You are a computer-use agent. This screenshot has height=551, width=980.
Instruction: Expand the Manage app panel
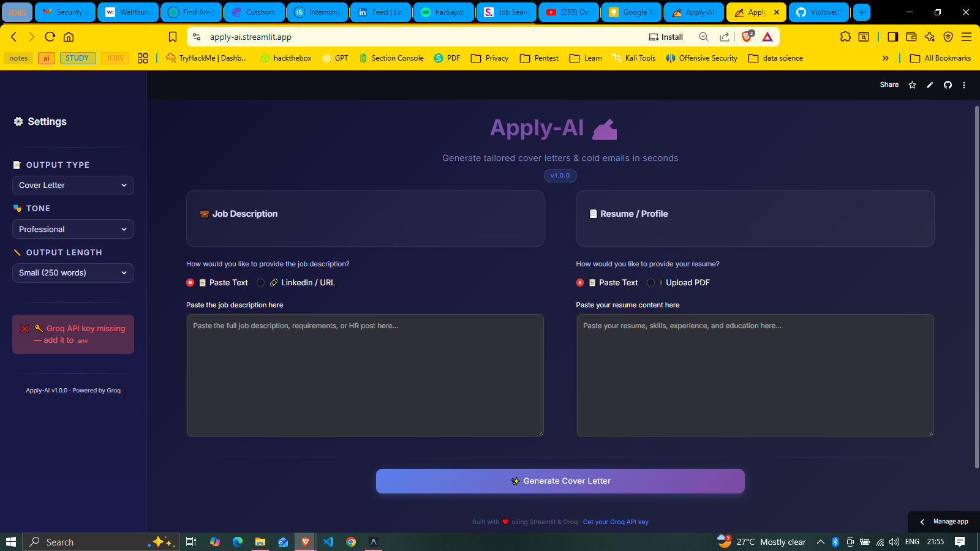944,522
